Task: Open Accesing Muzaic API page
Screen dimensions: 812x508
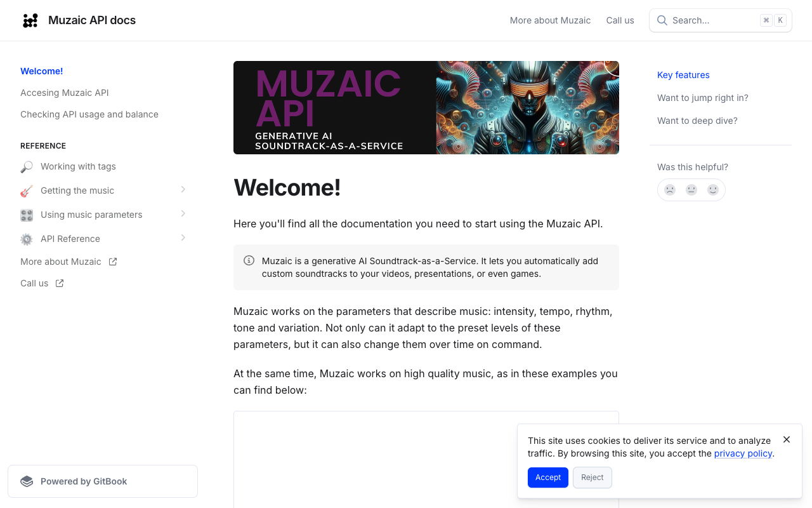Action: [x=65, y=93]
